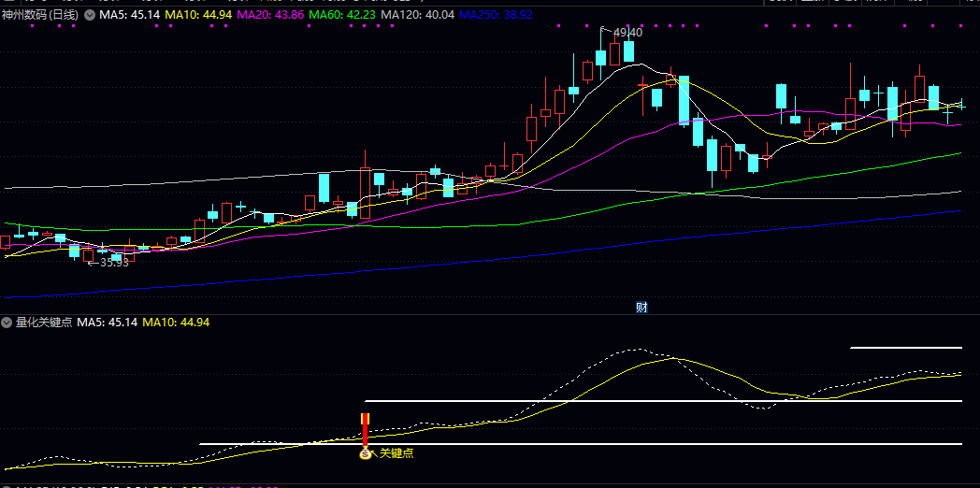Viewport: 980px width, 488px height.
Task: Click the 量化关键点 indicator name
Action: click(x=44, y=323)
